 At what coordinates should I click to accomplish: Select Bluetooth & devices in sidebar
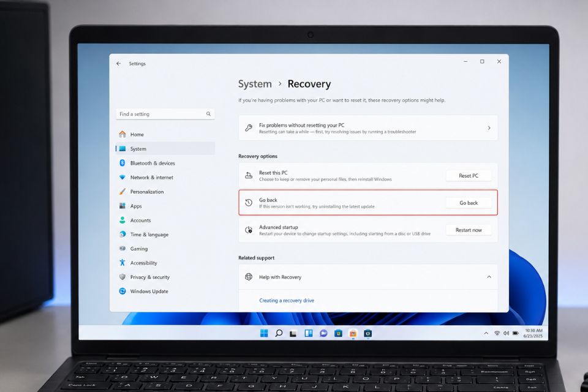pos(165,163)
